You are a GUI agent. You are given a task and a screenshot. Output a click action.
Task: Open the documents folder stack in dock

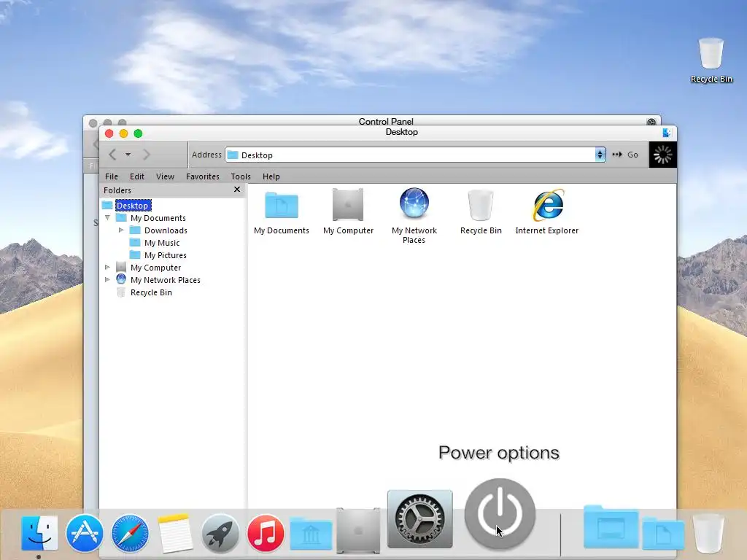[x=663, y=533]
